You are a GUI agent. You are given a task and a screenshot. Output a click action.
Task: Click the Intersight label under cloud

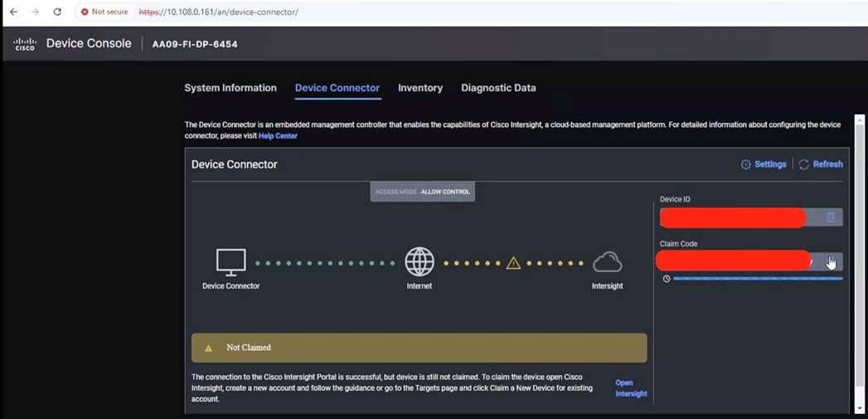(x=607, y=286)
